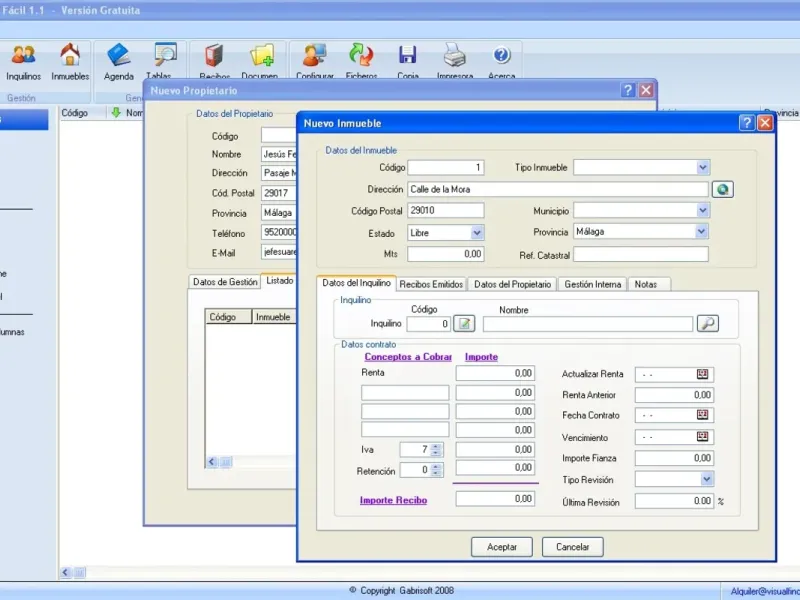This screenshot has width=800, height=600.
Task: Click the edit icon next to Inquilino code
Action: coord(464,323)
